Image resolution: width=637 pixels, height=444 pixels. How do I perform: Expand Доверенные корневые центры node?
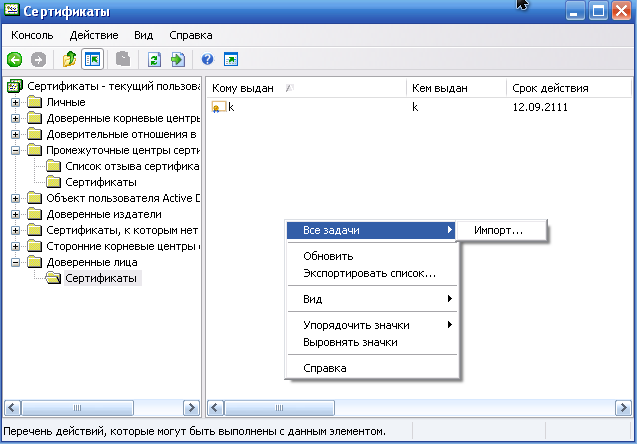click(x=15, y=118)
